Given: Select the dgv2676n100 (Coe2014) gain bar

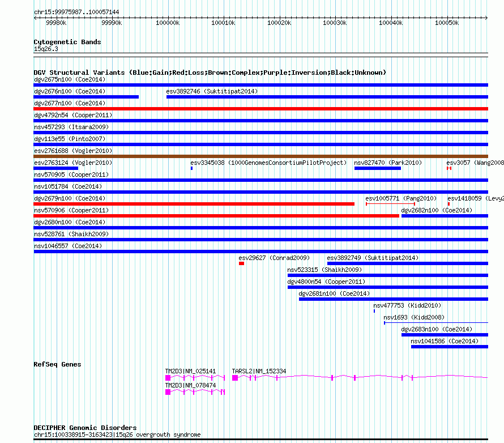Looking at the screenshot, I should [x=86, y=97].
